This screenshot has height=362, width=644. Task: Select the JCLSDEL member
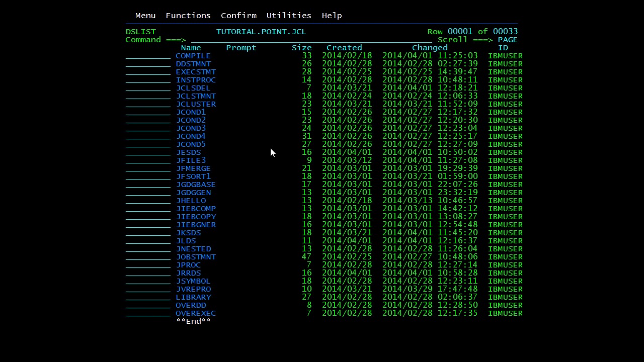tap(193, 88)
